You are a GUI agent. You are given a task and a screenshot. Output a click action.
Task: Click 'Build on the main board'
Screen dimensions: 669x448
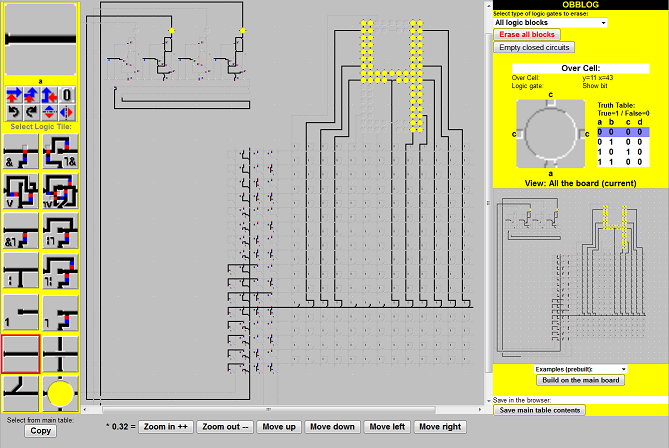[581, 380]
